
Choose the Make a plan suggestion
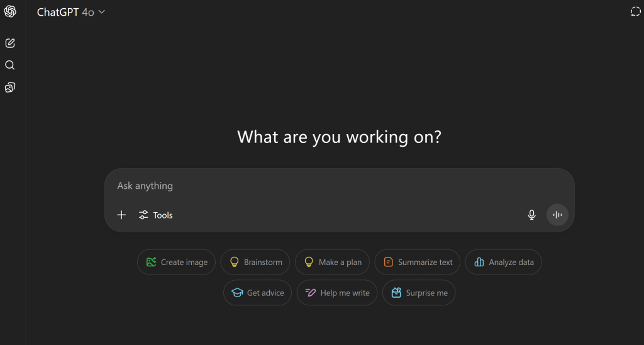332,262
